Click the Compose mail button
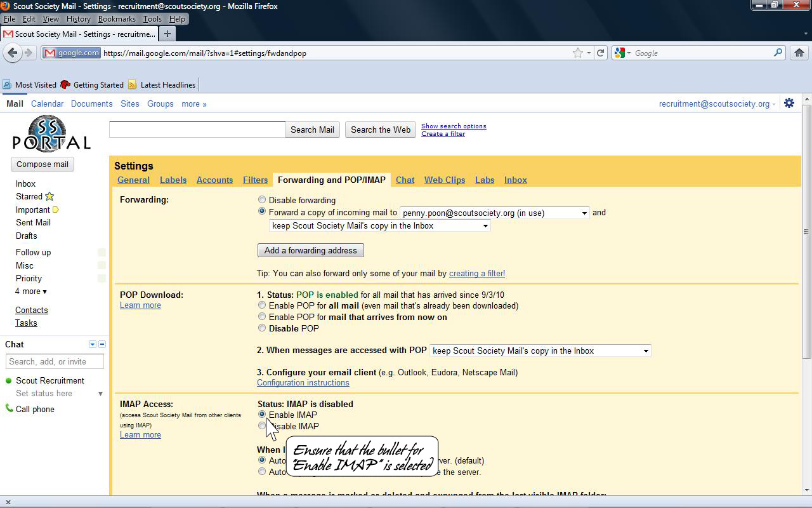This screenshot has height=508, width=812. pos(43,164)
